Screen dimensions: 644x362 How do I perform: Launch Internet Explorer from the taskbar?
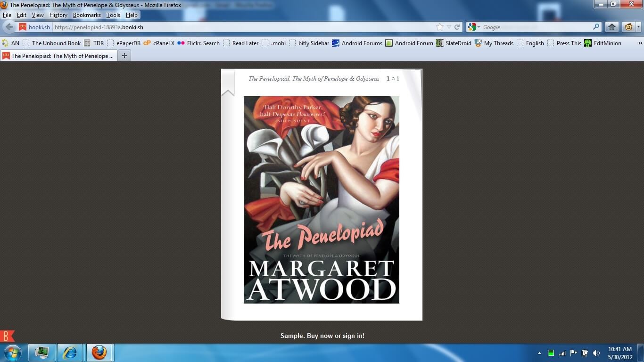tap(70, 353)
